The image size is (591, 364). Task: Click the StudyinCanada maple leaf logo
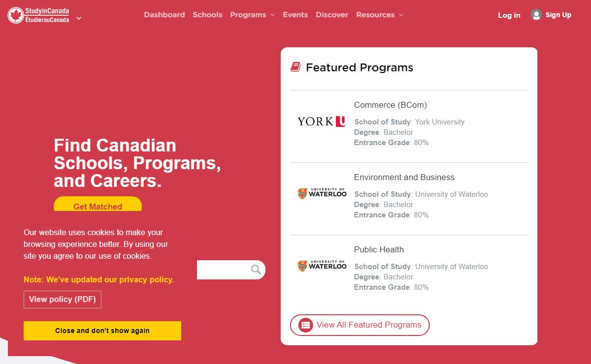(x=16, y=15)
